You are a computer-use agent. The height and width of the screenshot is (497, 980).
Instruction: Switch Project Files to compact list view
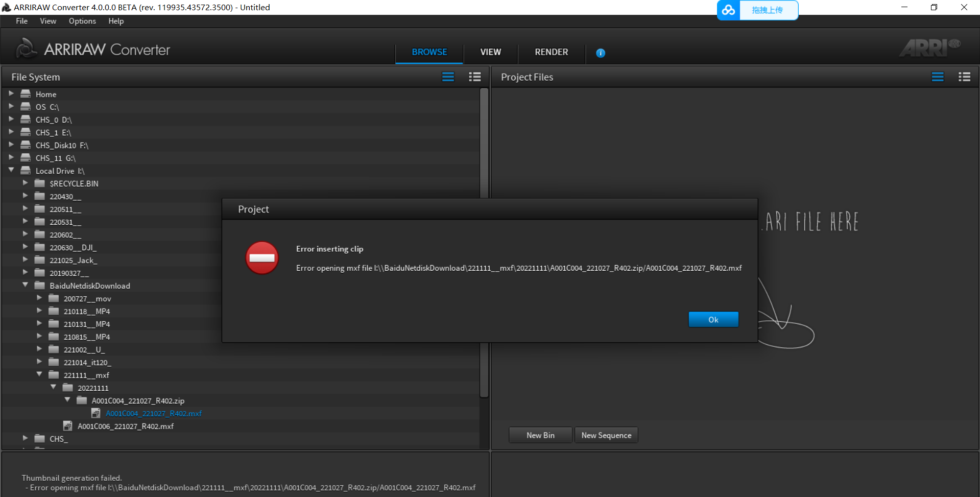(x=938, y=77)
